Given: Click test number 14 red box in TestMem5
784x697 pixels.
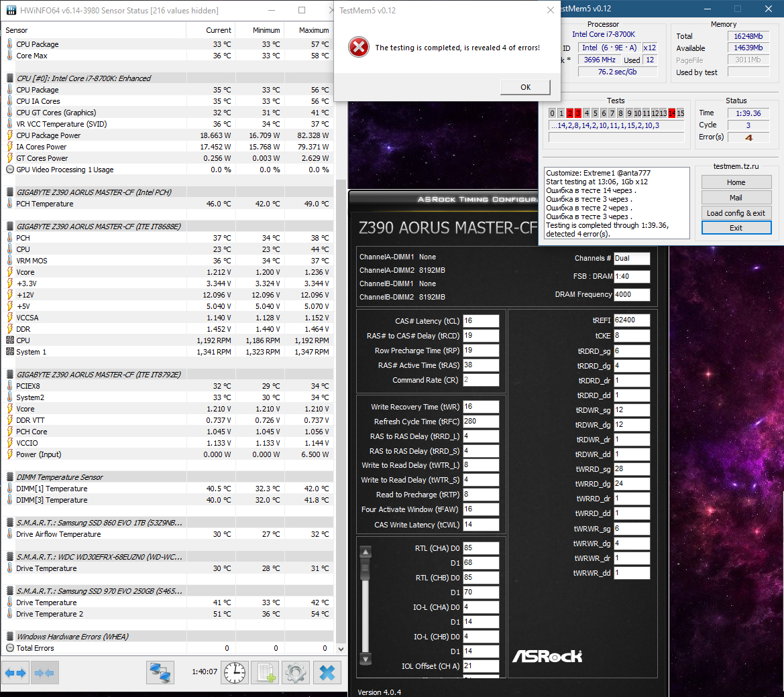Looking at the screenshot, I should (671, 113).
